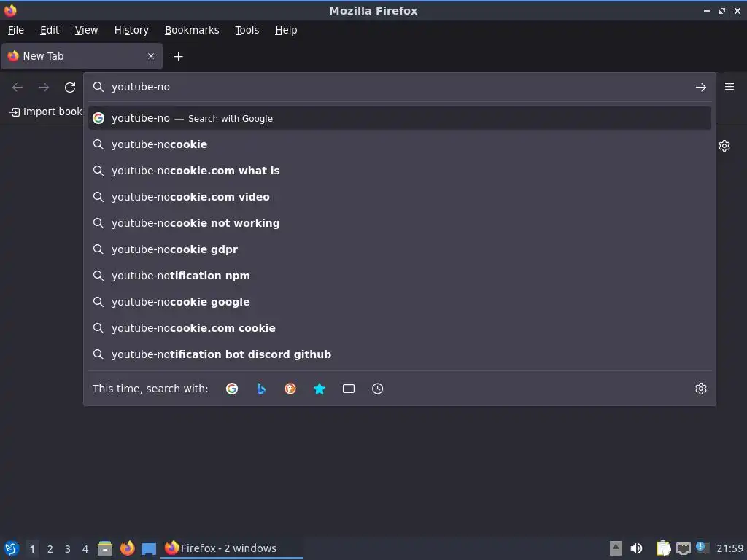Go forward with the forward arrow
The width and height of the screenshot is (747, 560).
[44, 87]
